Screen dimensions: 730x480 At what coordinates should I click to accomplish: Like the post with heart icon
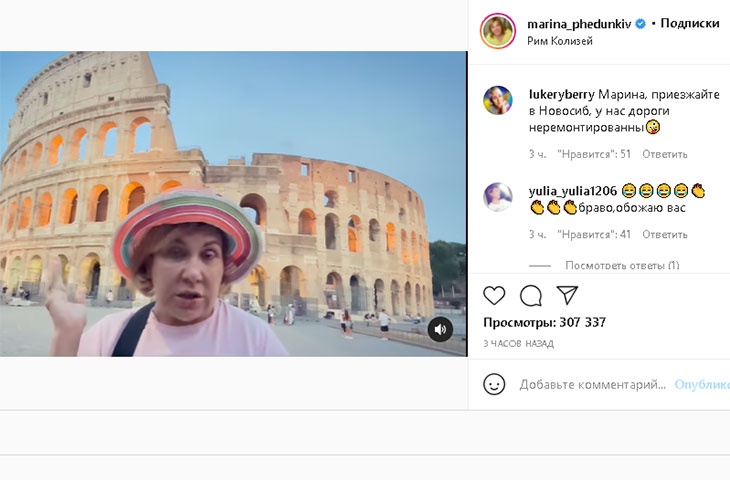click(x=494, y=295)
